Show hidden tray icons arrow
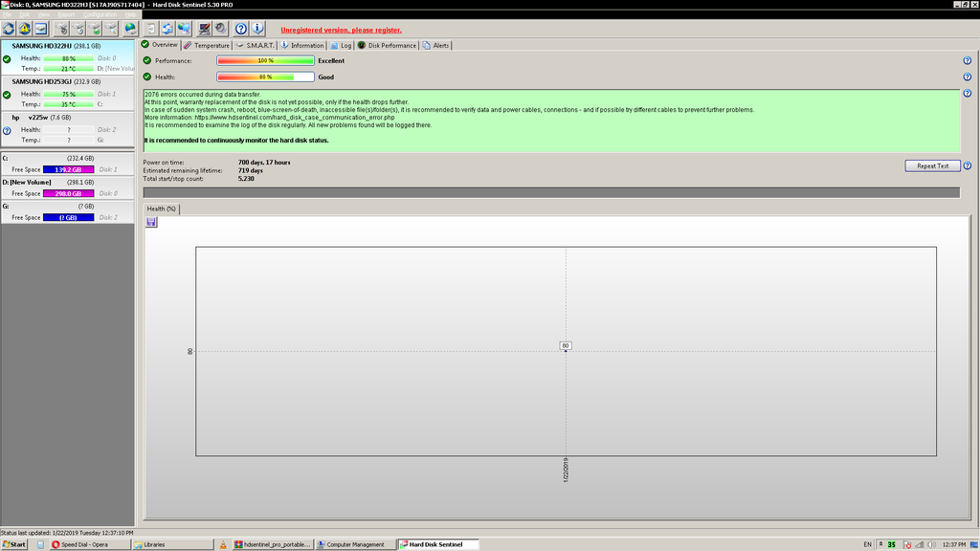Viewport: 980px width, 551px height. tap(880, 544)
